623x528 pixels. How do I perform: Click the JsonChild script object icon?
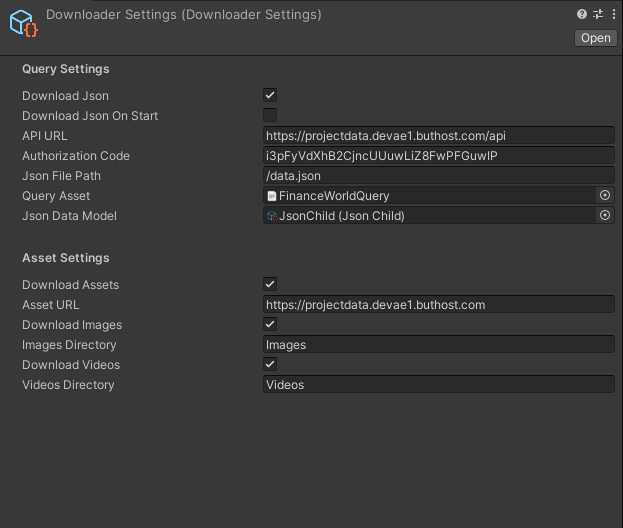[272, 216]
